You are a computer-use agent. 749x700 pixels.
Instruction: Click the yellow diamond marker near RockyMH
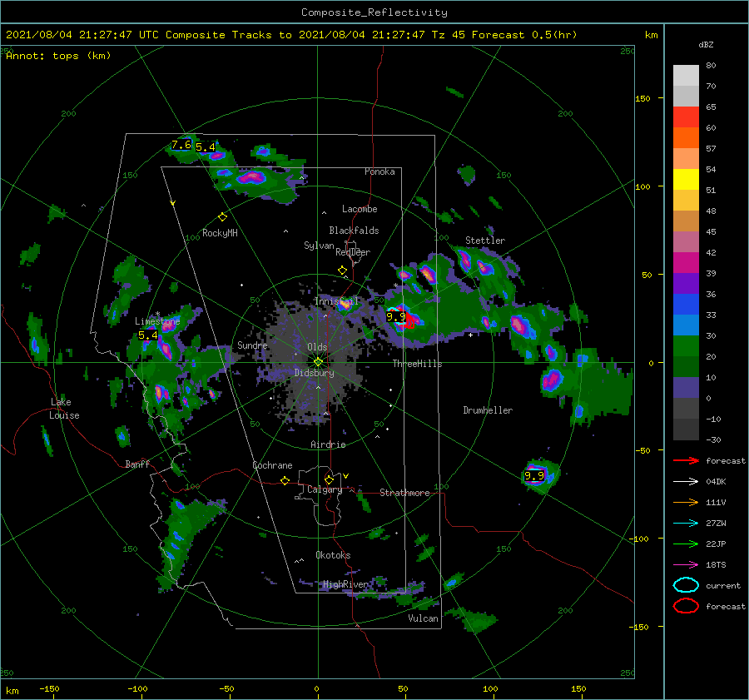(x=222, y=217)
